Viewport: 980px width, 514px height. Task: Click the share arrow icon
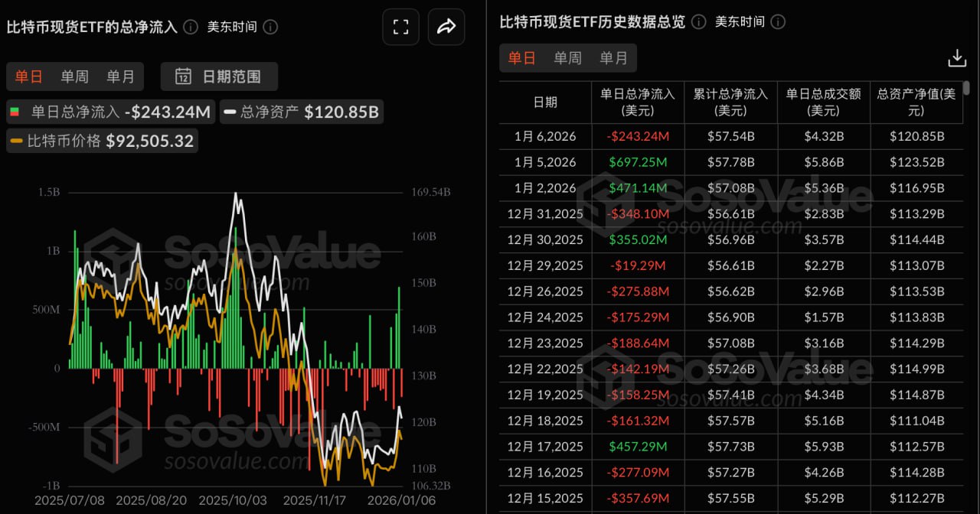446,28
